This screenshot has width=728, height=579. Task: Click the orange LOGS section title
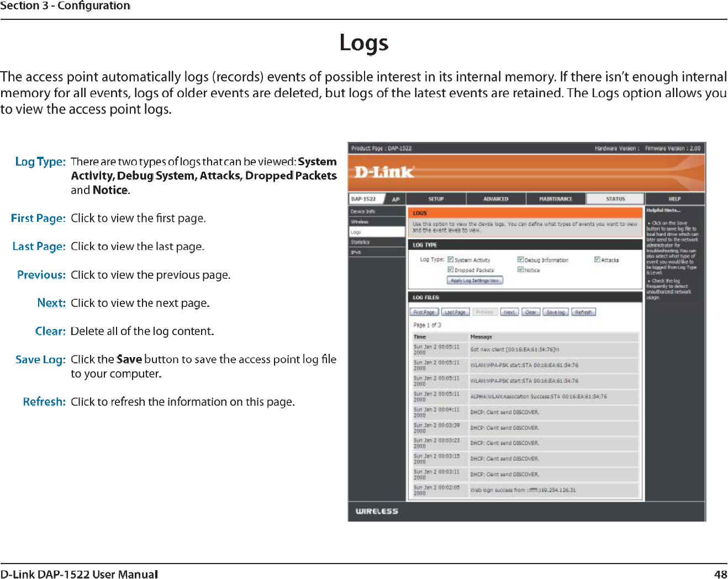420,213
